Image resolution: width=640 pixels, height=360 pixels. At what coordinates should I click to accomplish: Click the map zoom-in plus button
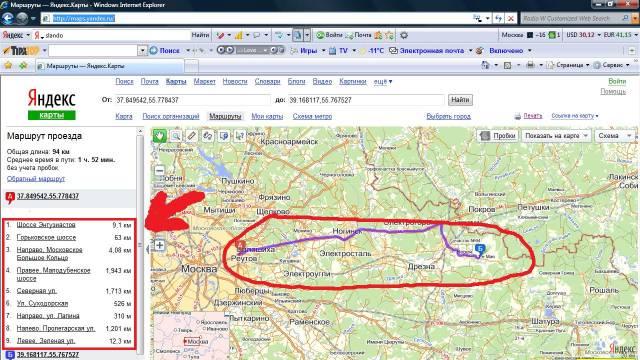(x=160, y=245)
